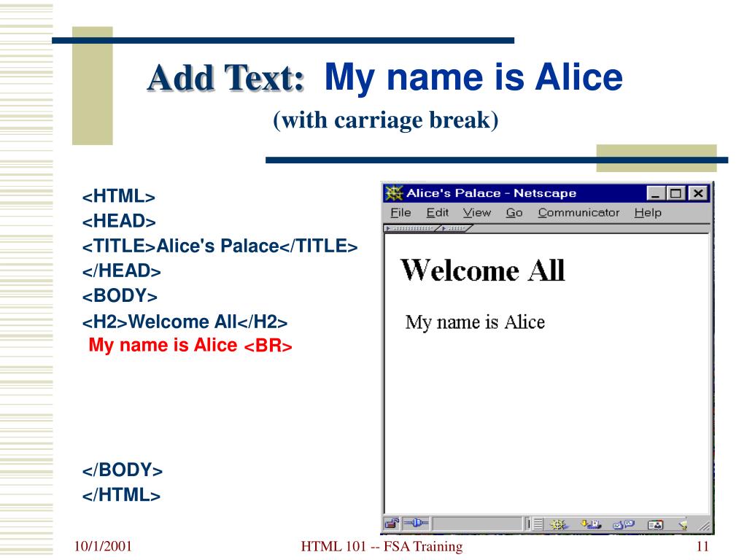Click the slide number 11

click(703, 546)
